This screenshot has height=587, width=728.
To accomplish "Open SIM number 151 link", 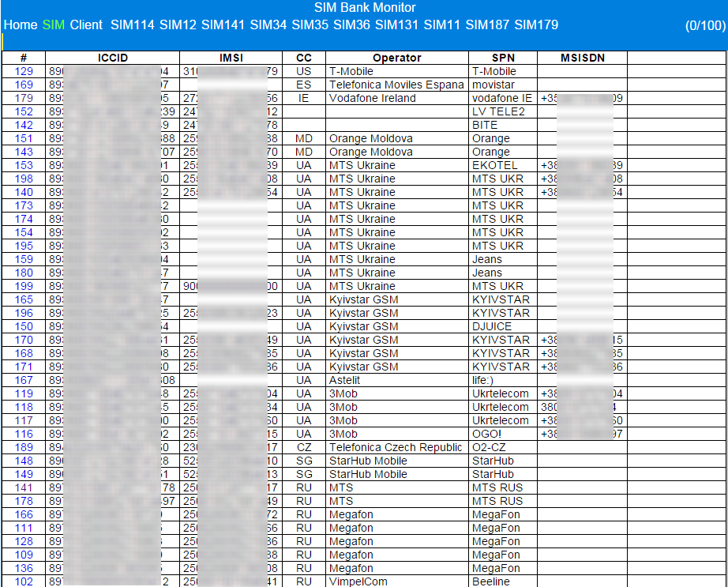I will pos(24,138).
